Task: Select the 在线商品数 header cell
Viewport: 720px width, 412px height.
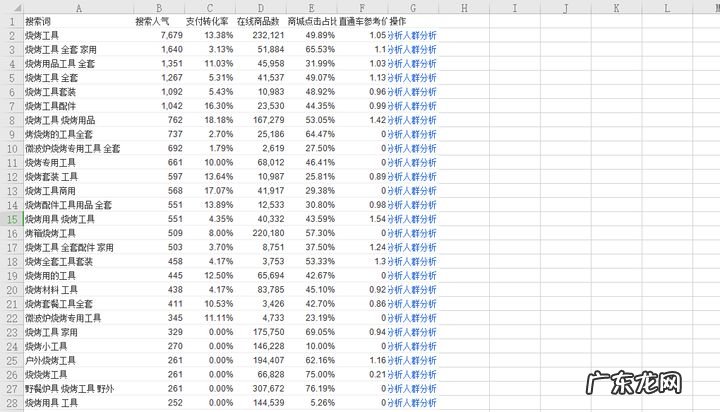Action: coord(260,22)
